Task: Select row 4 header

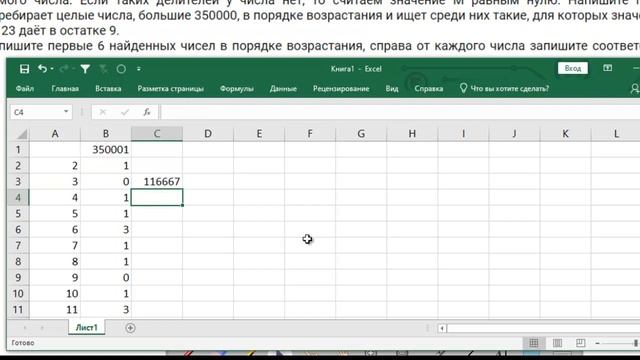Action: click(18, 198)
